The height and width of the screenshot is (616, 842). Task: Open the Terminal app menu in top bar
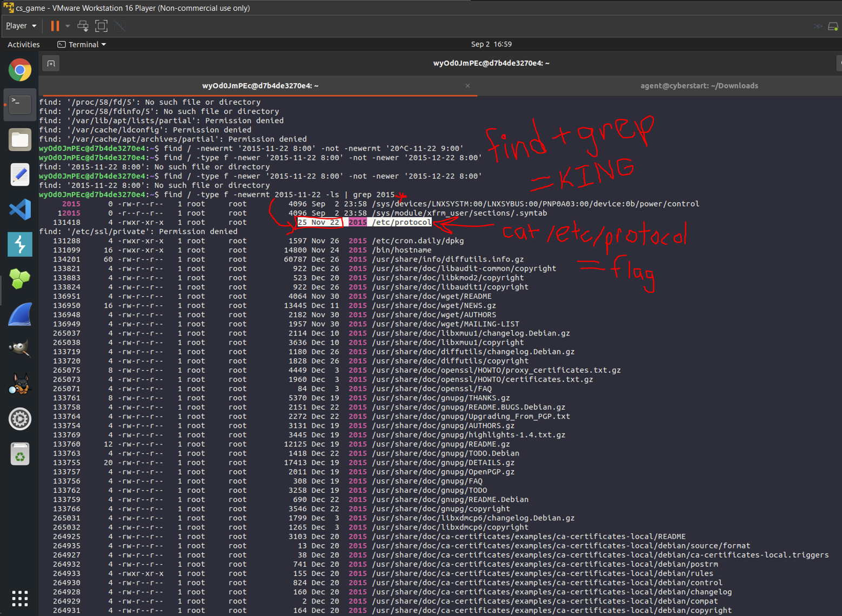[x=82, y=44]
